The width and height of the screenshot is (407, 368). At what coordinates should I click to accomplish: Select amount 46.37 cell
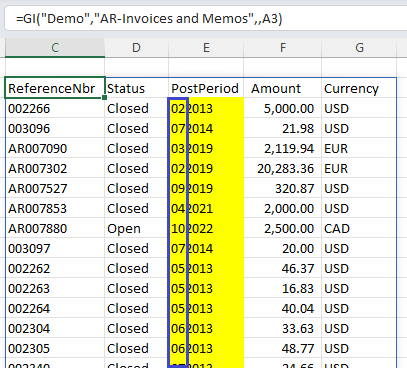point(283,268)
